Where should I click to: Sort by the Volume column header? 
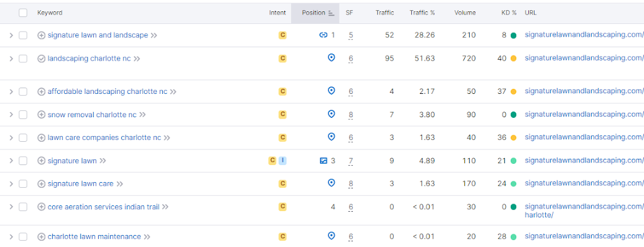(465, 13)
